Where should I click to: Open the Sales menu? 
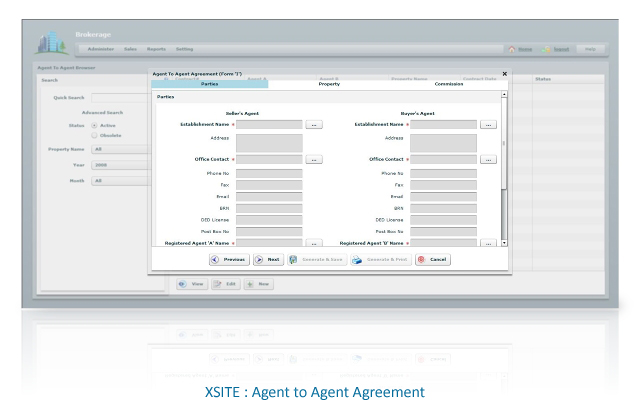[x=131, y=49]
